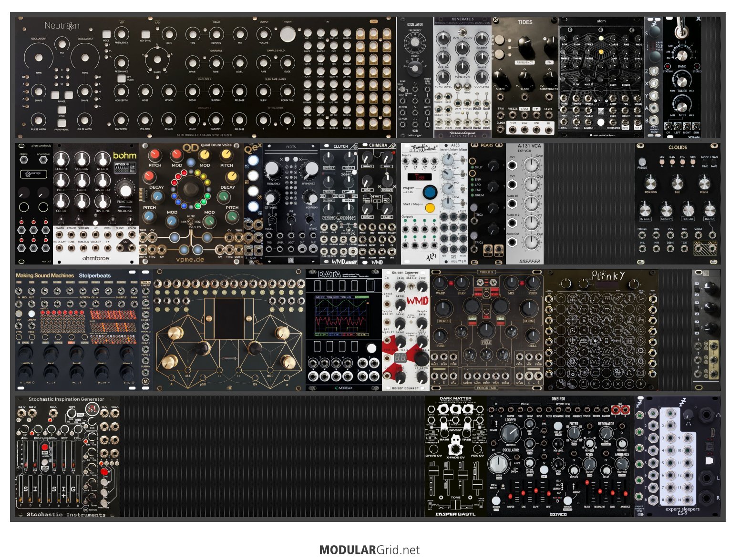This screenshot has width=740, height=560.
Task: Toggle the Clouds FREEZE button
Action: point(642,162)
